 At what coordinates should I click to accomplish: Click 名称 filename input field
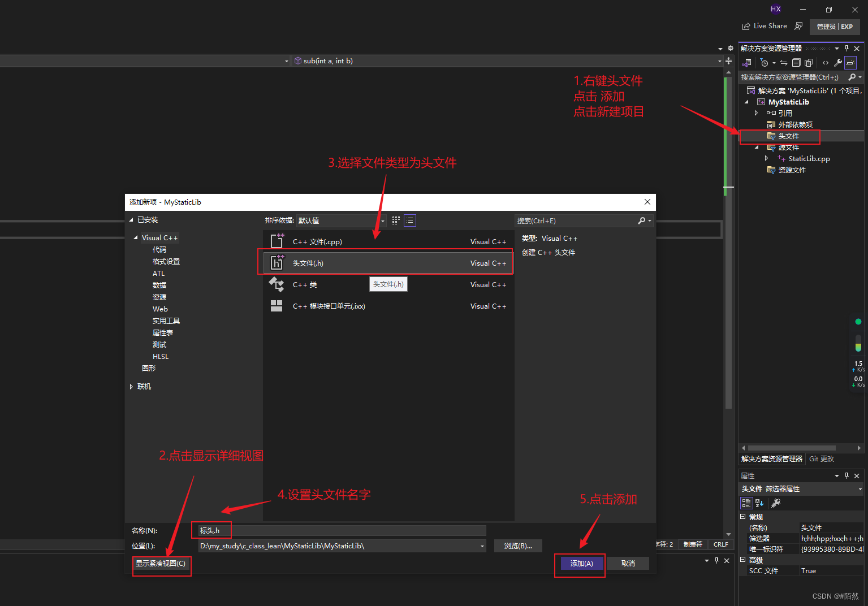[342, 530]
